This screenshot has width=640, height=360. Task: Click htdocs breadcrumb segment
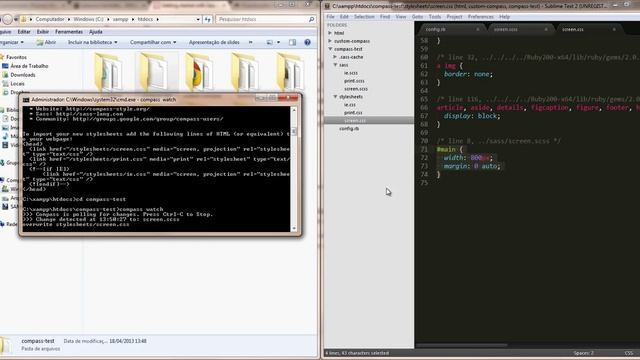145,19
